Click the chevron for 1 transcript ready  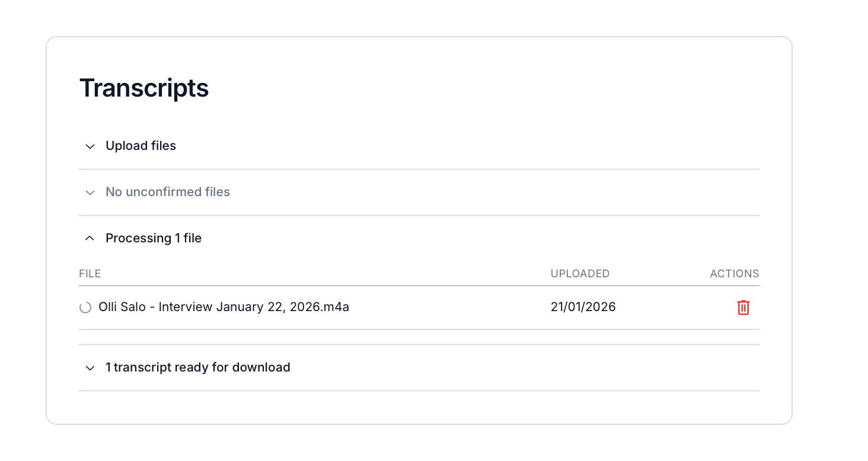pos(90,368)
